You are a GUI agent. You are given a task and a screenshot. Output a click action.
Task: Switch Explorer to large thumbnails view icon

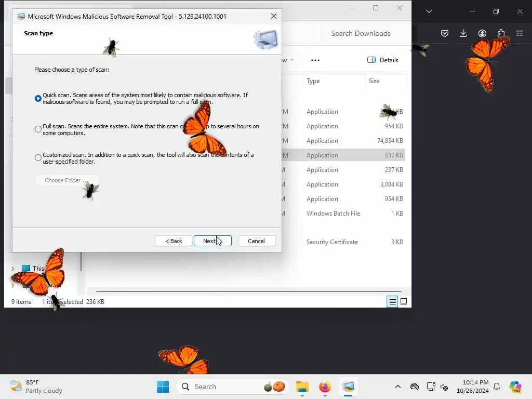[x=404, y=301]
